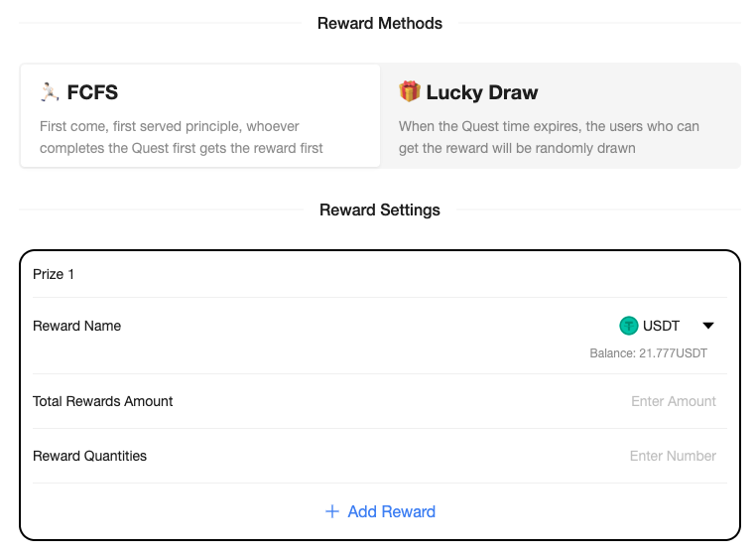The width and height of the screenshot is (756, 556).
Task: Click the Reward Settings section heading
Action: click(380, 209)
